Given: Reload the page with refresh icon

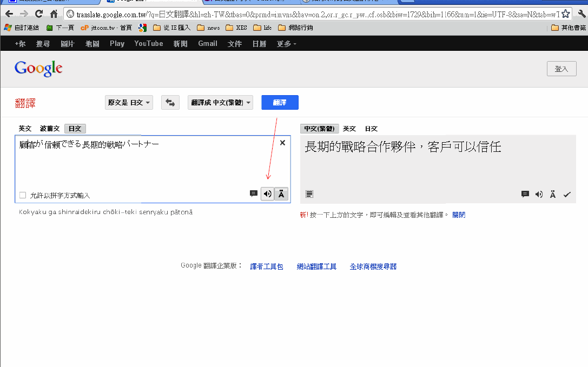Looking at the screenshot, I should point(39,14).
